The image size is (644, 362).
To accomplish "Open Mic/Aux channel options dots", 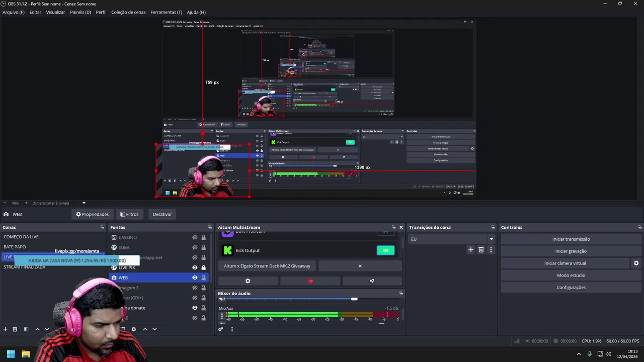I will point(222,316).
